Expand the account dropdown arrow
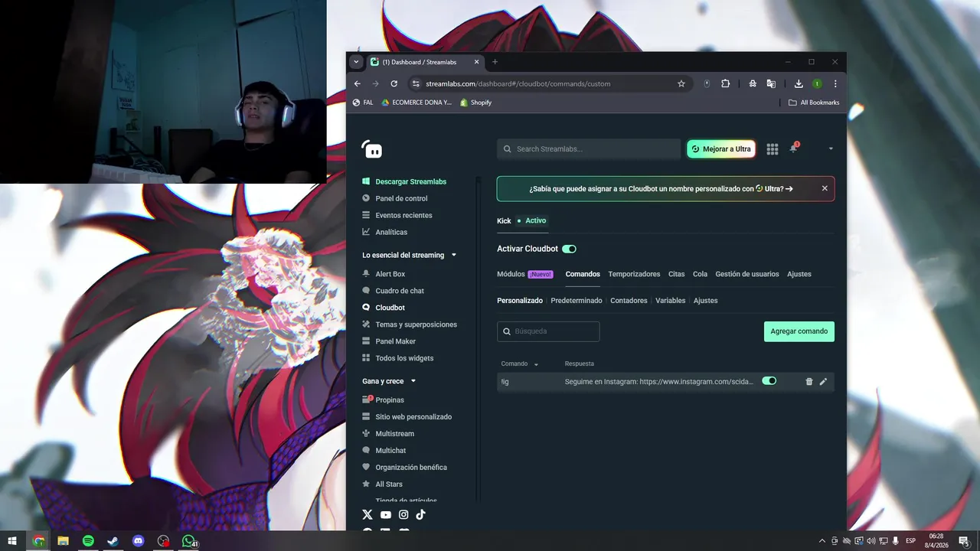Viewport: 980px width, 551px height. click(831, 149)
